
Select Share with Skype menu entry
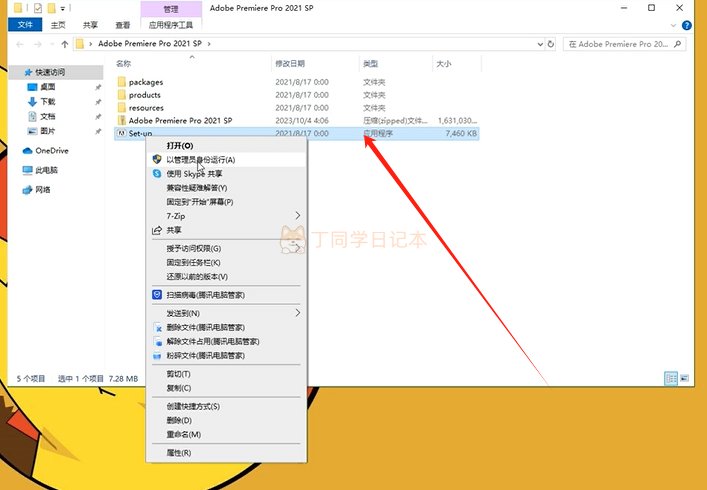click(226, 174)
